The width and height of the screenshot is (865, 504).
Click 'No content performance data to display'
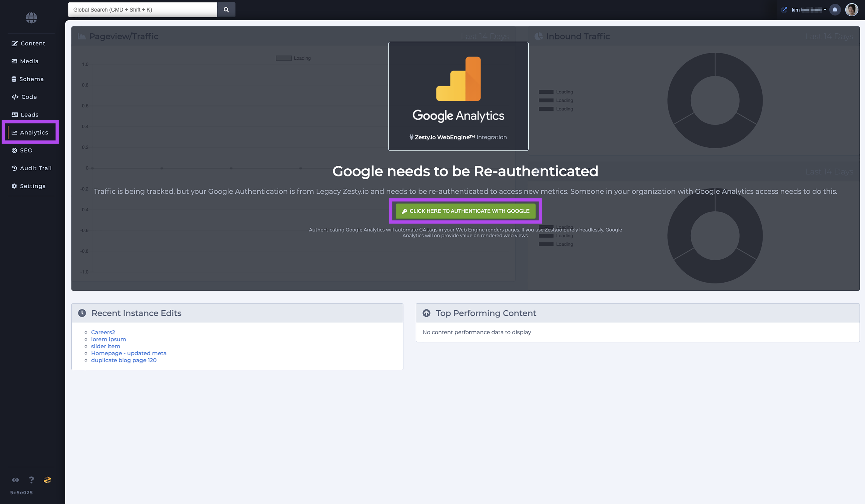point(477,332)
